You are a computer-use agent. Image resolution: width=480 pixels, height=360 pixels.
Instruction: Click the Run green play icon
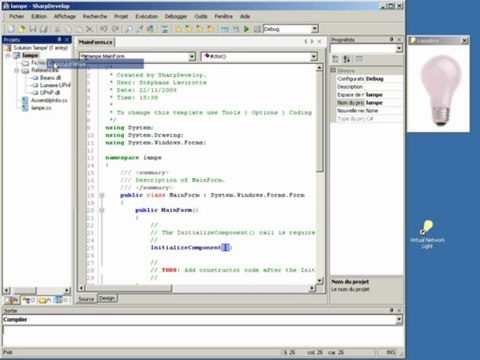pos(246,29)
